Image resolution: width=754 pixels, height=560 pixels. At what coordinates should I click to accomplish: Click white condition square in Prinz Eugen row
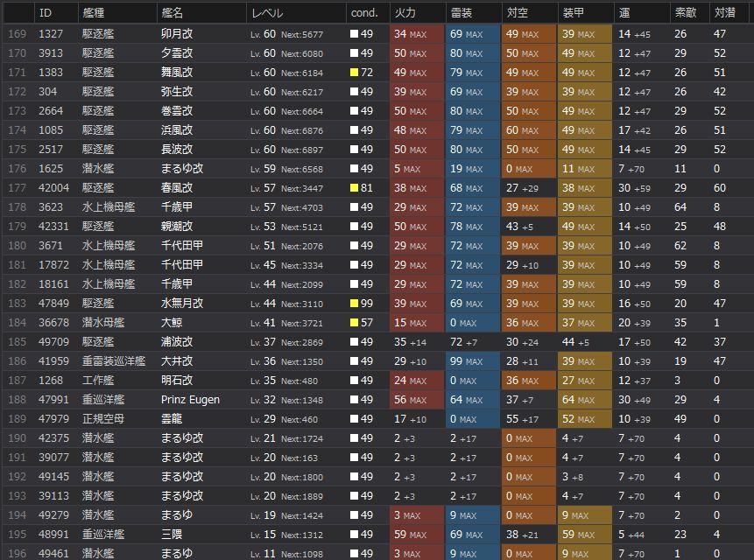(355, 400)
